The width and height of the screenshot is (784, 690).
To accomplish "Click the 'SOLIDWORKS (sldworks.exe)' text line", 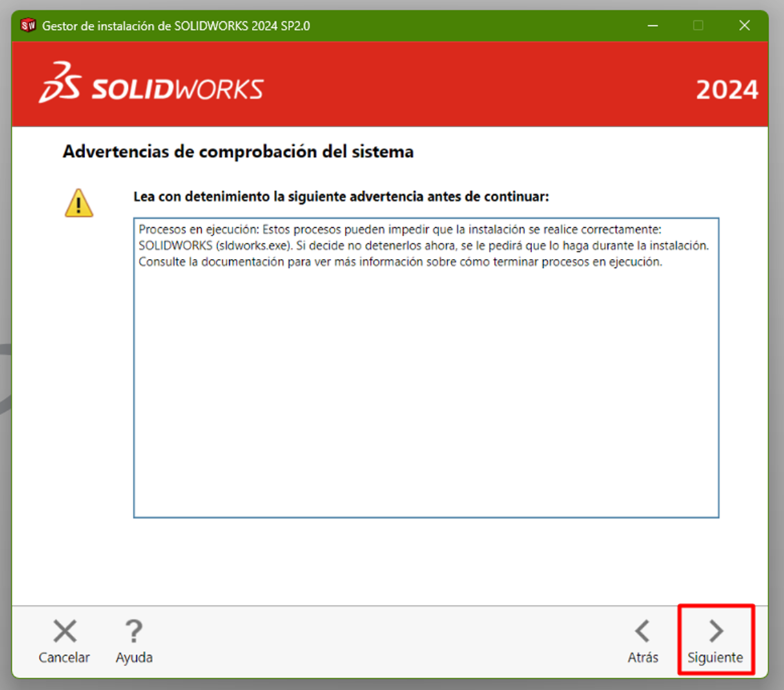I will 424,246.
